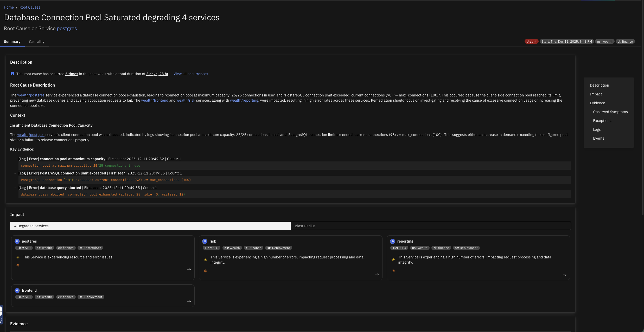Open frontend service card arrow
The image size is (644, 332).
pyautogui.click(x=189, y=302)
